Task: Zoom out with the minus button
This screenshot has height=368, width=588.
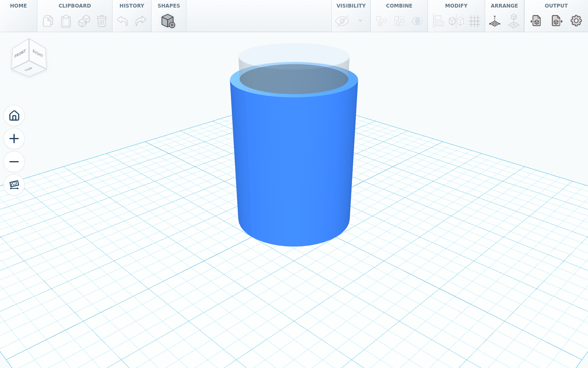Action: (x=14, y=162)
